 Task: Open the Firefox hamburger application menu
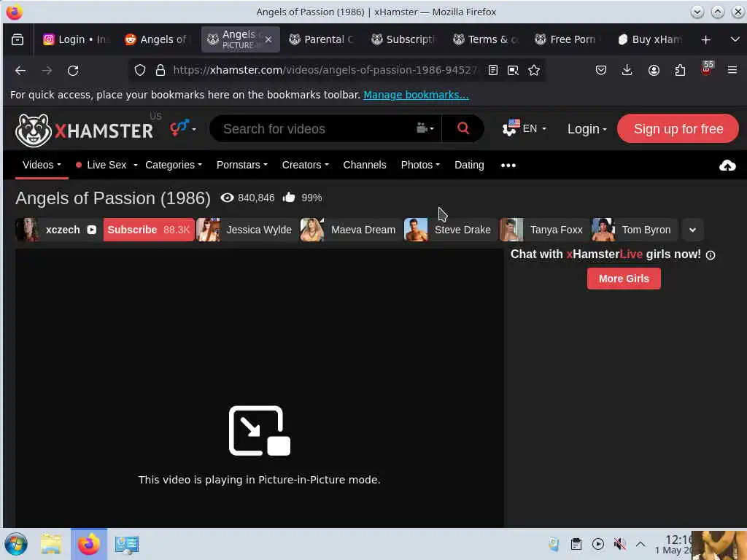point(732,70)
